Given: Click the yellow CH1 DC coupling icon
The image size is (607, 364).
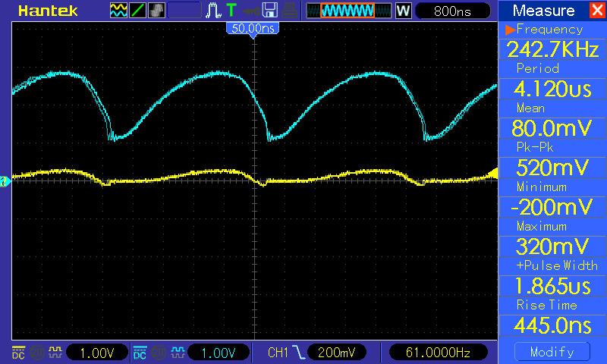Looking at the screenshot, I should pos(18,353).
